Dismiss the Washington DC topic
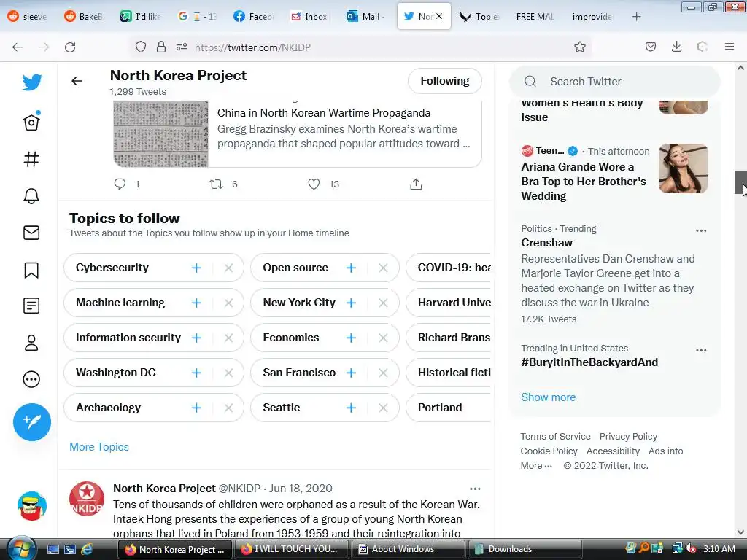Image resolution: width=747 pixels, height=560 pixels. pyautogui.click(x=228, y=373)
